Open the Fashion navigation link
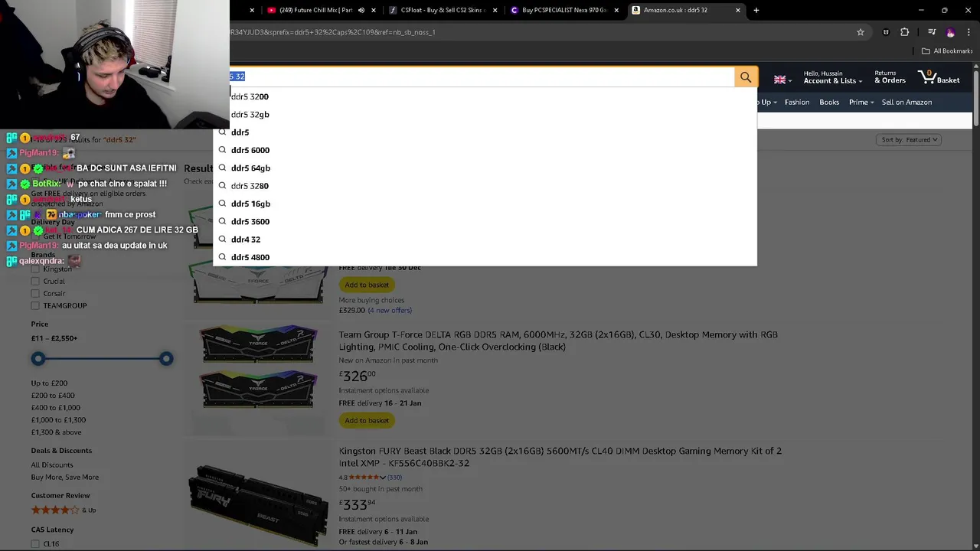This screenshot has width=980, height=551. click(797, 102)
